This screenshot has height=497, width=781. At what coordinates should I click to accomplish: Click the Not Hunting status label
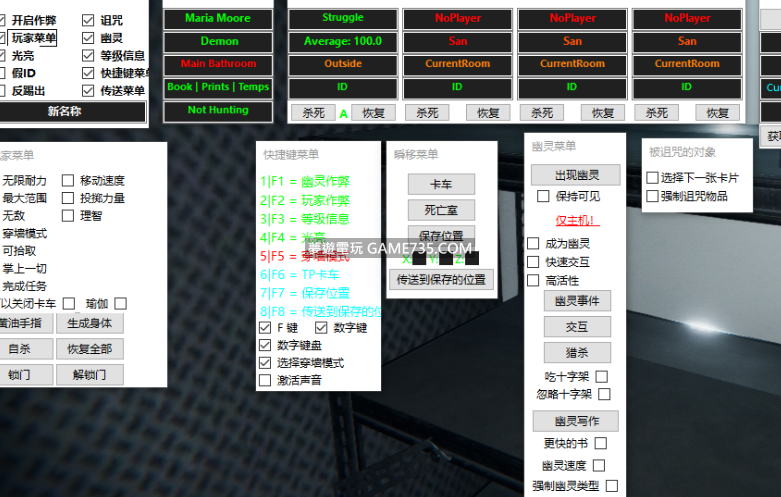pos(218,111)
